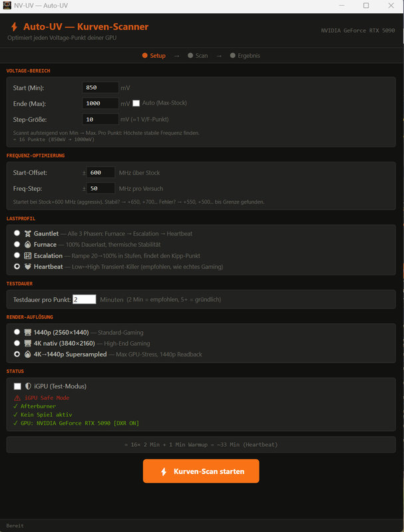Click the red warning triangle beside iGPU Safe Mode
The image size is (404, 532).
pyautogui.click(x=17, y=398)
